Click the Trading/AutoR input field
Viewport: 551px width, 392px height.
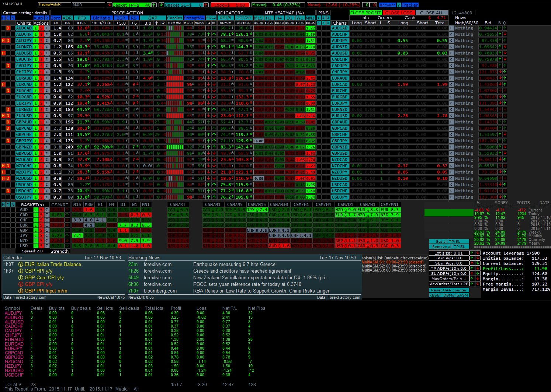[x=55, y=5]
